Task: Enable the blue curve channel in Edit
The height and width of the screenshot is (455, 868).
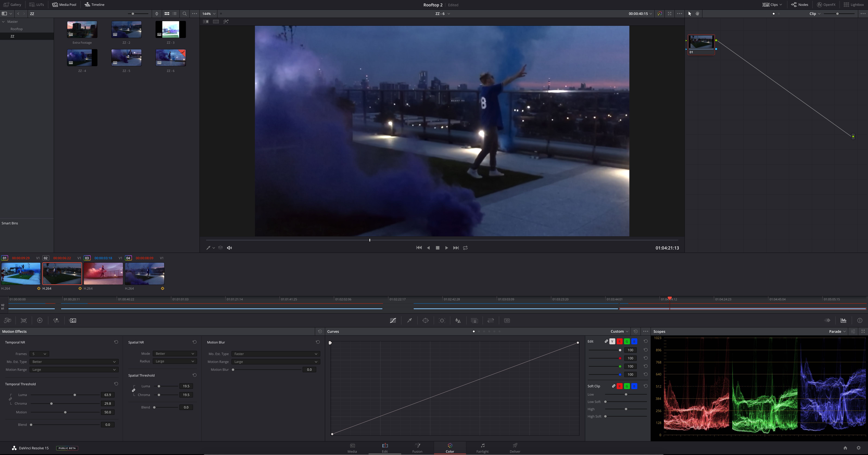Action: point(634,341)
